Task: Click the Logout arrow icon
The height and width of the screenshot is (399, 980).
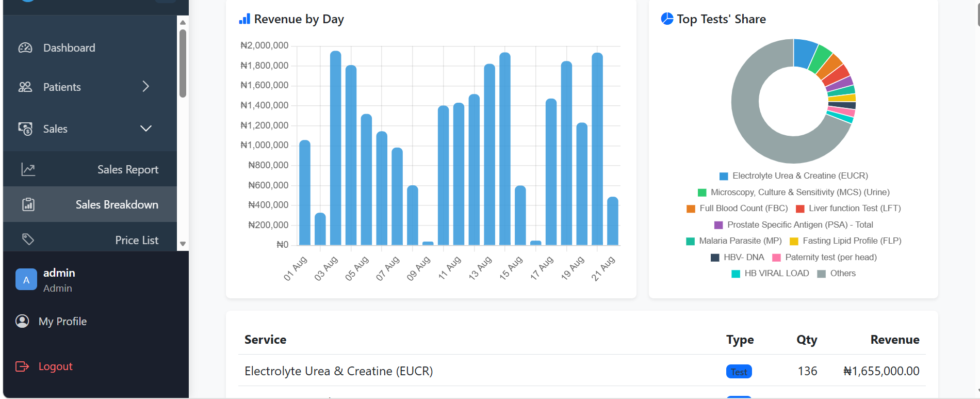Action: [22, 366]
